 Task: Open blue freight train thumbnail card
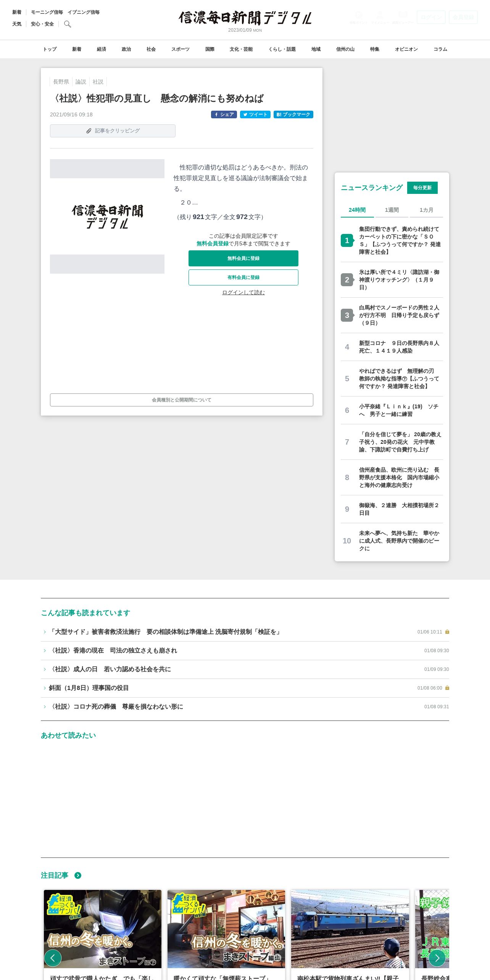tap(350, 929)
